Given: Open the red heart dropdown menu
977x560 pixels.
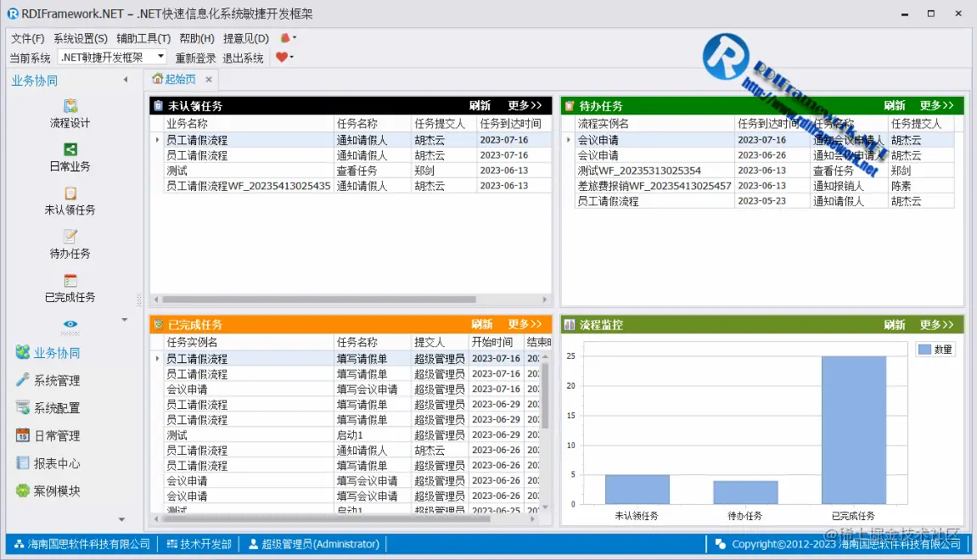Looking at the screenshot, I should (284, 57).
